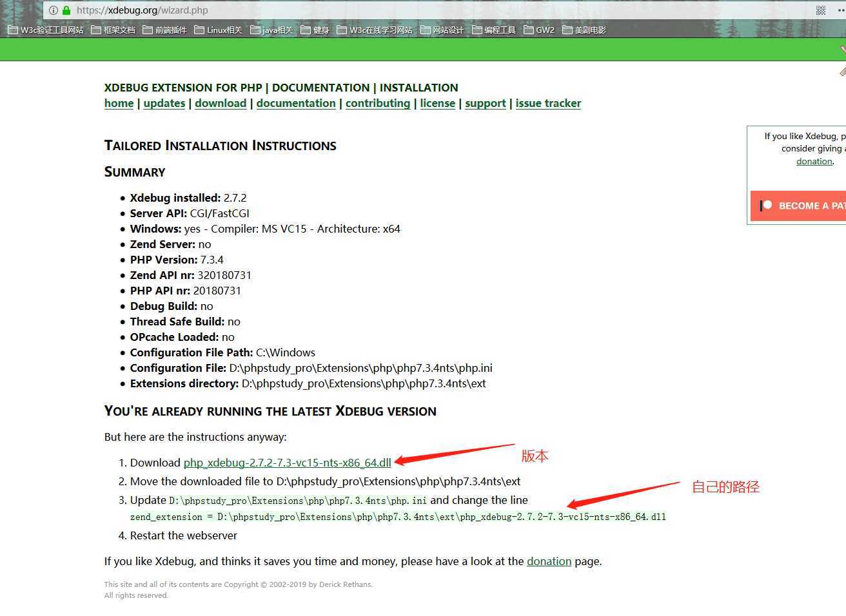Click the Configuration File php.ini path
The image size is (846, 616).
tap(311, 368)
